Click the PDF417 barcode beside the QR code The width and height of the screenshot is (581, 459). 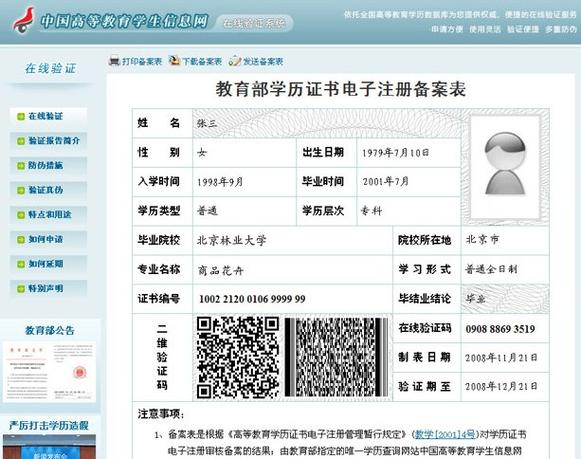(x=336, y=357)
